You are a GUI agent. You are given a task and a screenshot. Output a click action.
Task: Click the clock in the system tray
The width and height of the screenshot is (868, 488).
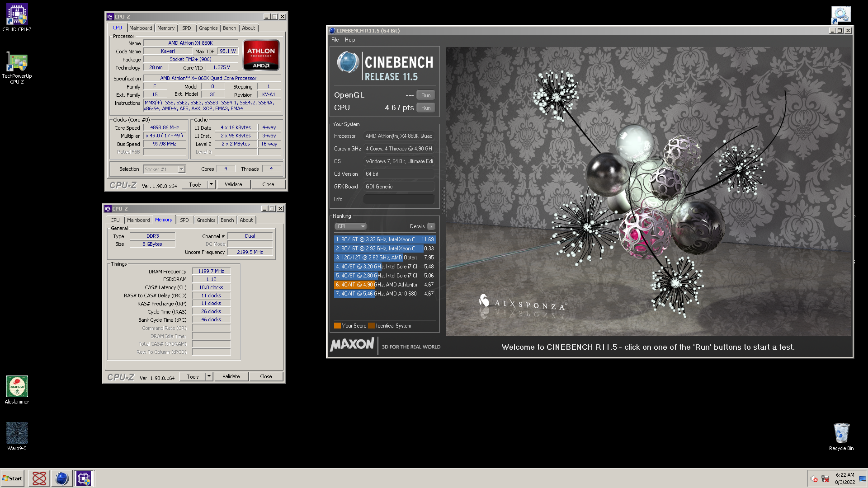(x=844, y=479)
